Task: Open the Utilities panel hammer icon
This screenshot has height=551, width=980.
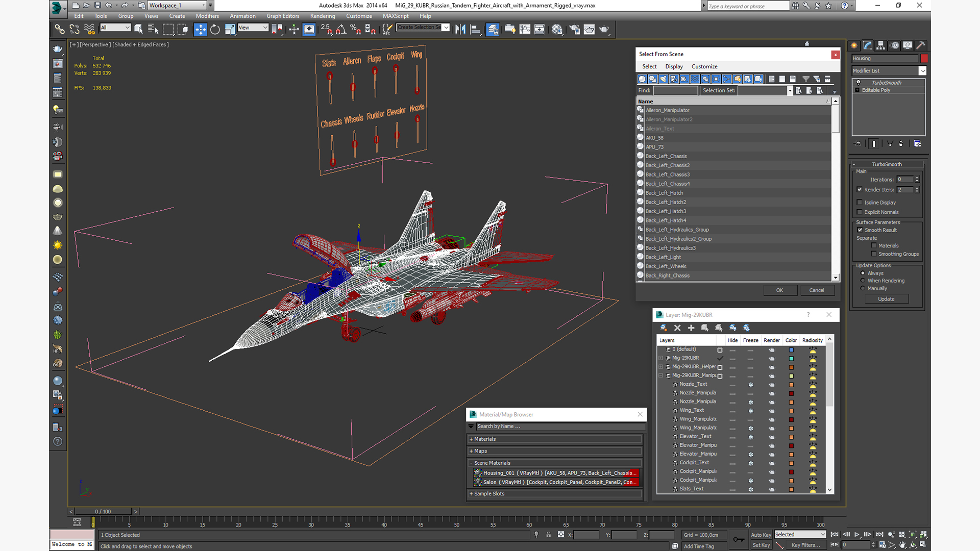Action: pyautogui.click(x=920, y=45)
